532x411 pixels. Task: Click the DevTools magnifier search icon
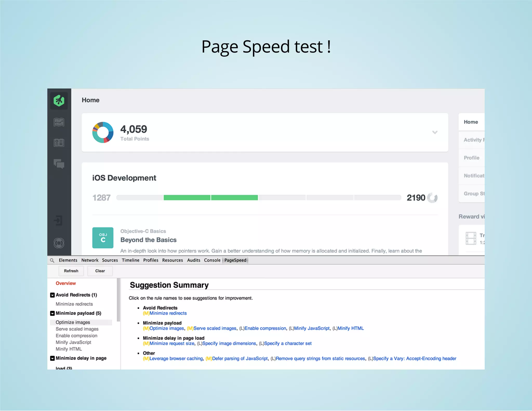[x=52, y=260]
